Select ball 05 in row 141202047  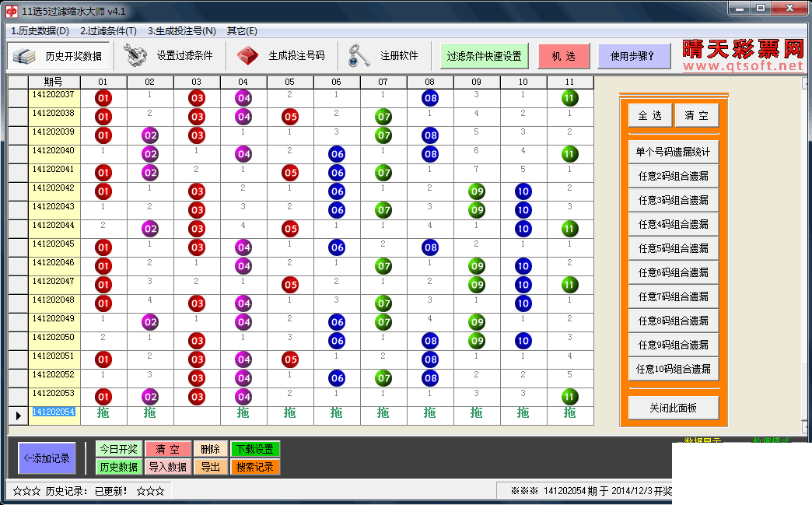[290, 284]
